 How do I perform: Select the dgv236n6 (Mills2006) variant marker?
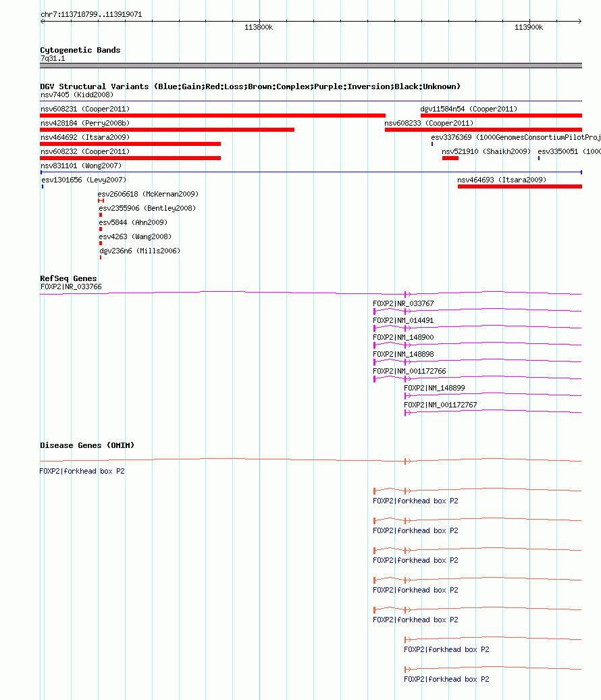101,257
